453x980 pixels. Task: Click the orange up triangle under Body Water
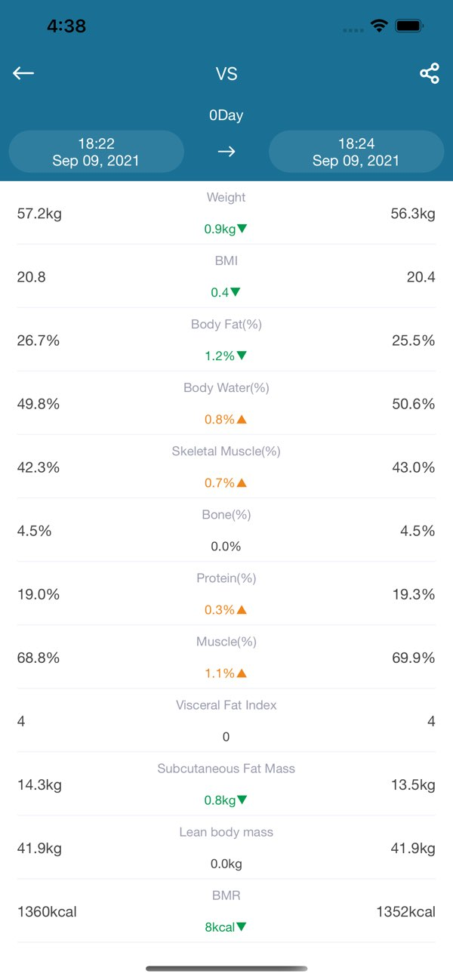242,419
